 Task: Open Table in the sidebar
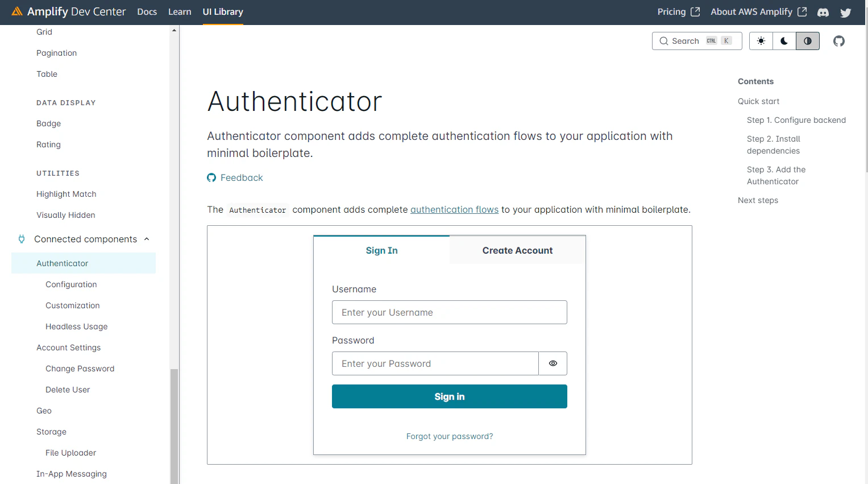47,74
